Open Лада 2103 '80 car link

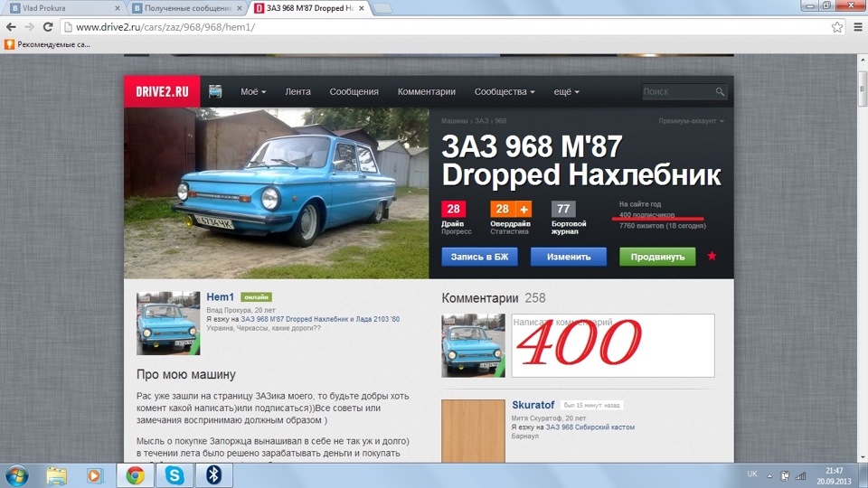point(378,319)
